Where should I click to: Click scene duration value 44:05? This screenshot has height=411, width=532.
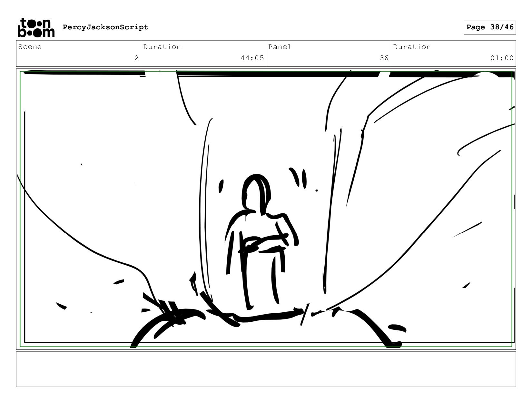(252, 58)
